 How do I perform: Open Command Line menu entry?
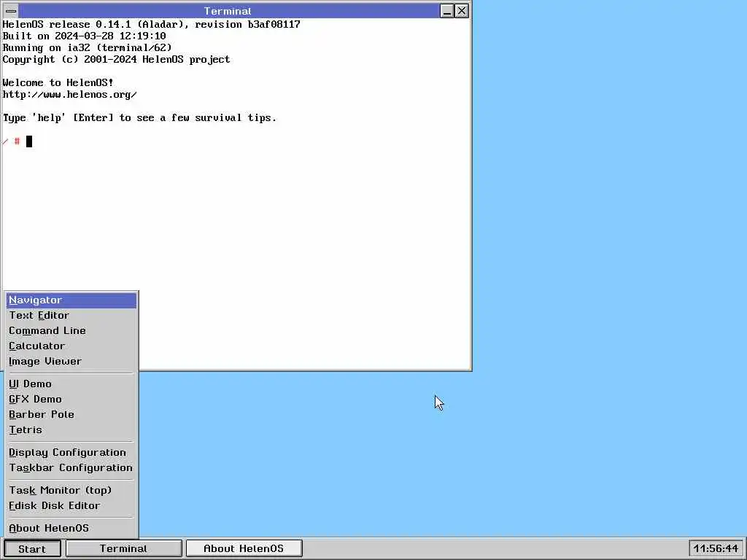(x=71, y=331)
